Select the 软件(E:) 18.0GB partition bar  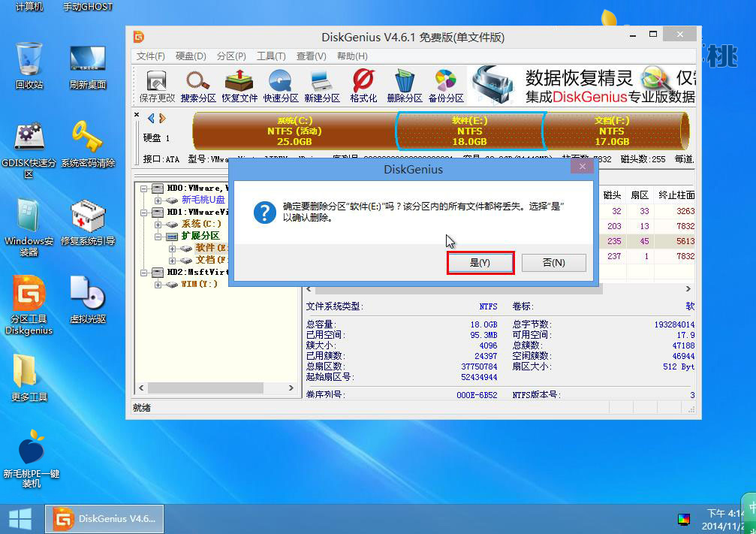pyautogui.click(x=470, y=131)
